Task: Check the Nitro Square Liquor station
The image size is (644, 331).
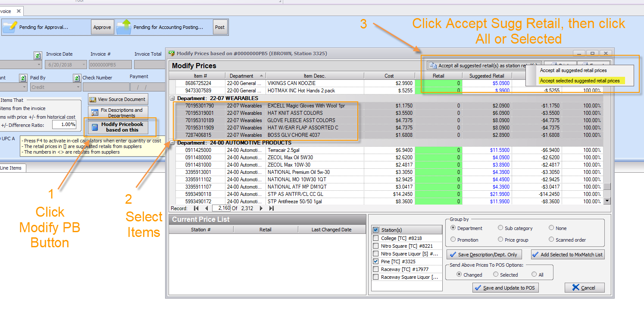Action: pyautogui.click(x=376, y=254)
